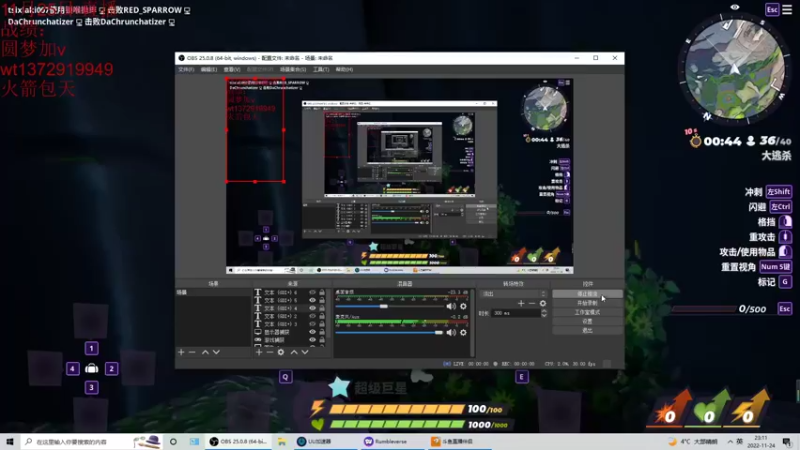The height and width of the screenshot is (450, 800).
Task: Mute the mic/aux speaker icon
Action: click(x=451, y=333)
